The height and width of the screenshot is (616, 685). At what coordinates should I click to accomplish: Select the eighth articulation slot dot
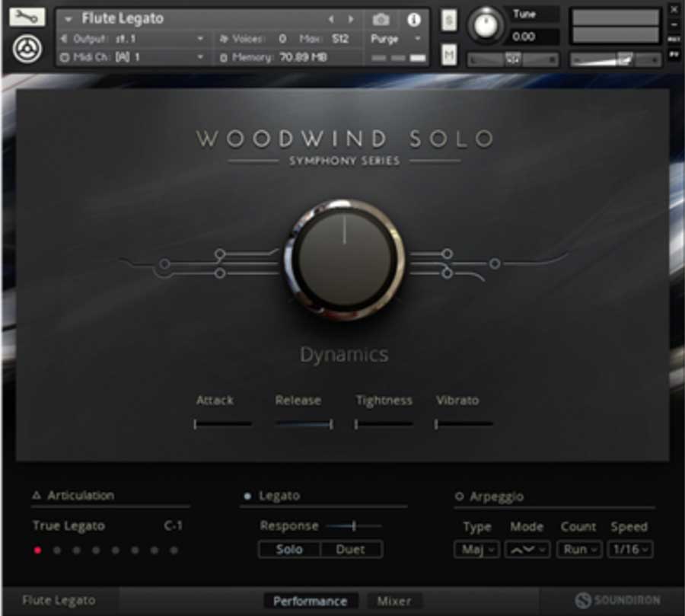pyautogui.click(x=174, y=551)
